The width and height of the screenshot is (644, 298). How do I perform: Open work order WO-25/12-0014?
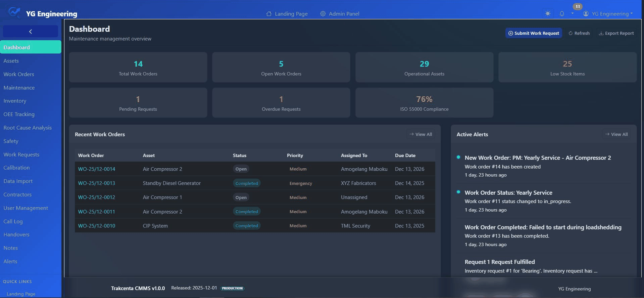(x=97, y=169)
